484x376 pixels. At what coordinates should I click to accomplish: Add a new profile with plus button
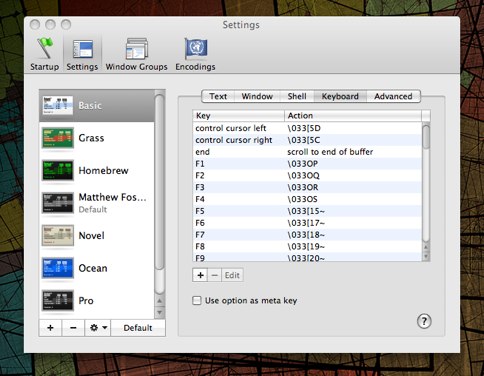50,328
